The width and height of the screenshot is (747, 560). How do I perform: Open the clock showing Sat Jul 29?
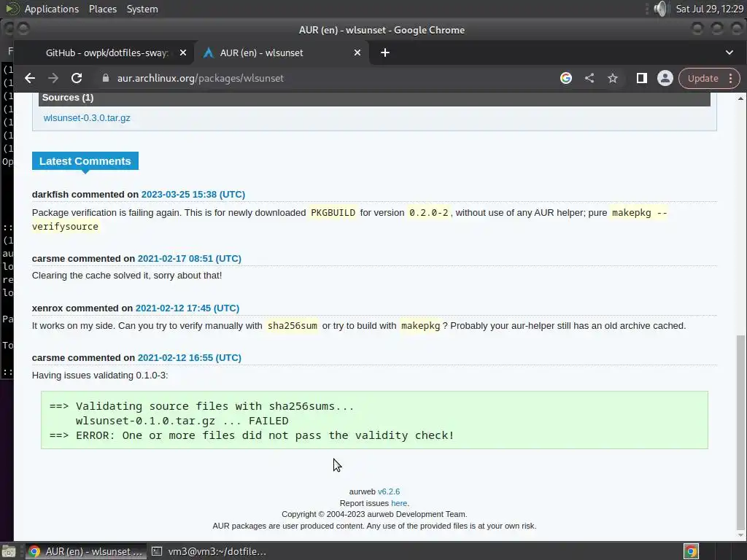709,9
